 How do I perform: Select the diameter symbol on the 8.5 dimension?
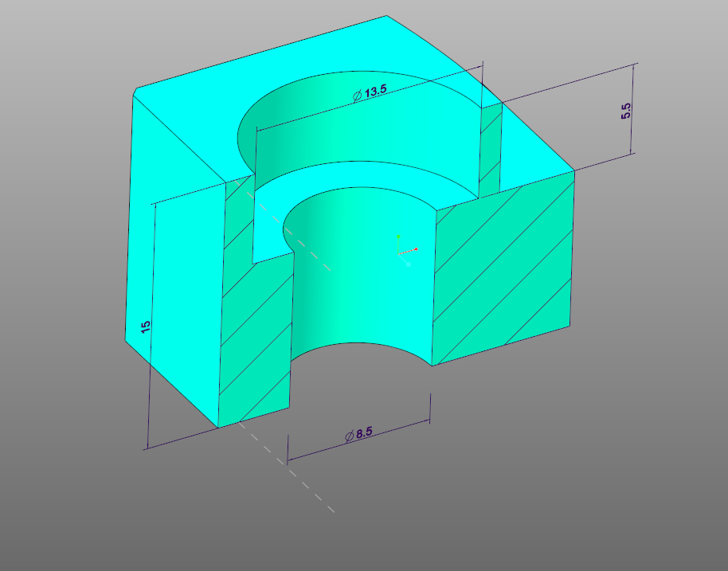(349, 435)
